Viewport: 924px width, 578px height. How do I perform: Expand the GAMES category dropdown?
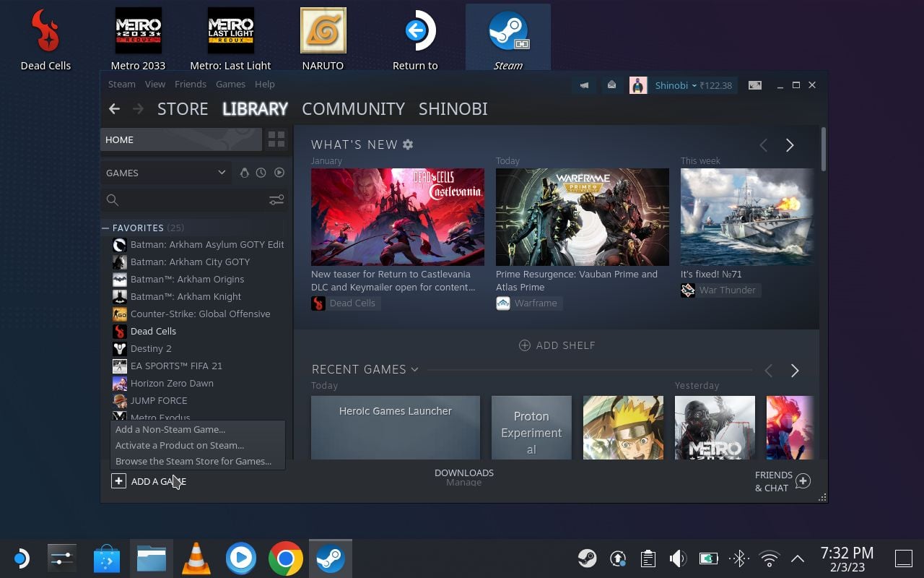[165, 173]
